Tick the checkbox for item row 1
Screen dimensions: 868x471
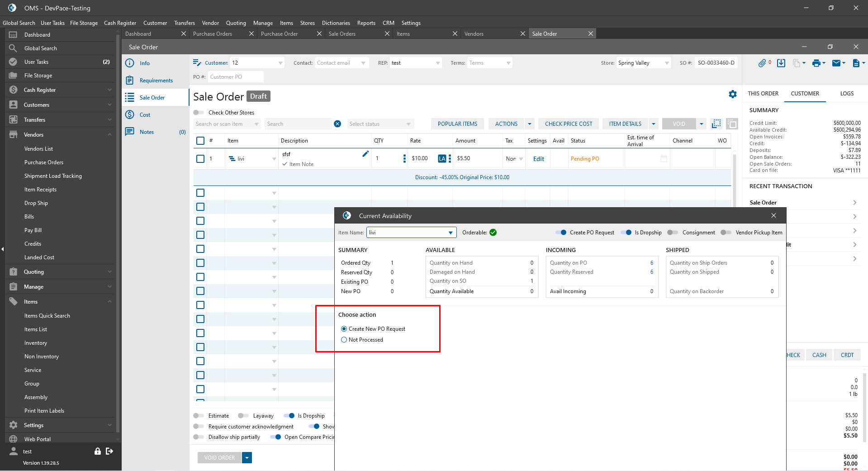[200, 159]
